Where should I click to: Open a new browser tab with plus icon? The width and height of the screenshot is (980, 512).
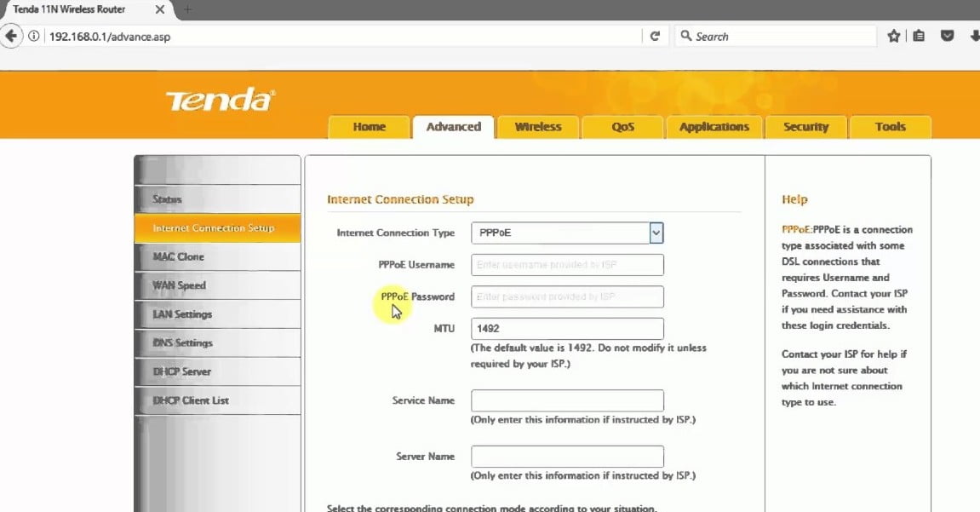click(187, 9)
